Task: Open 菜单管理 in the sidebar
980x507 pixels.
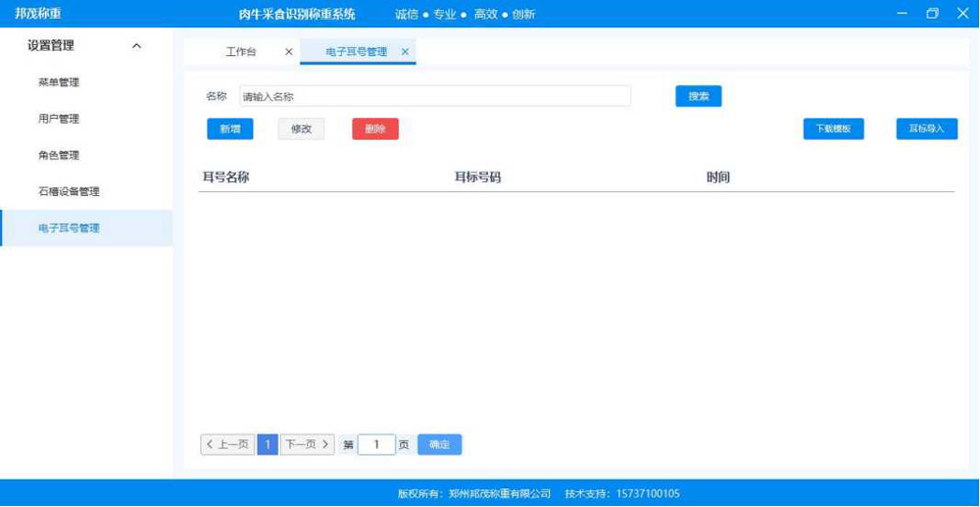Action: [x=59, y=82]
